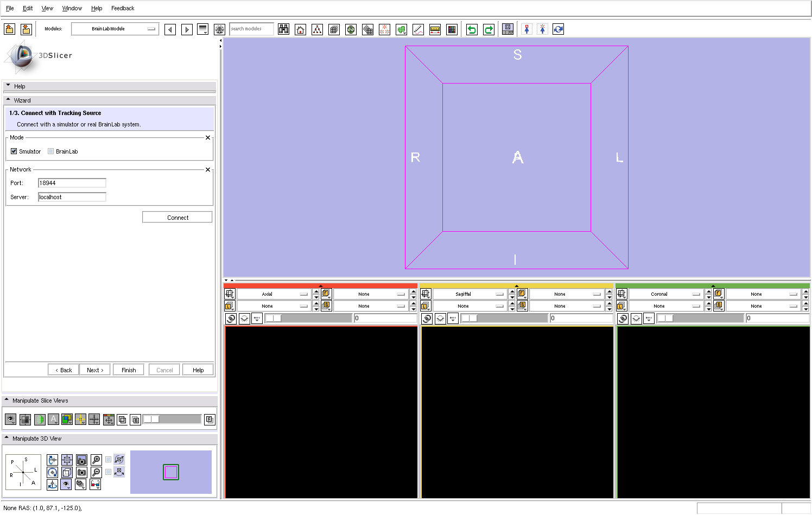
Task: Collapse the Manipulate 3D View panel
Action: (x=7, y=438)
